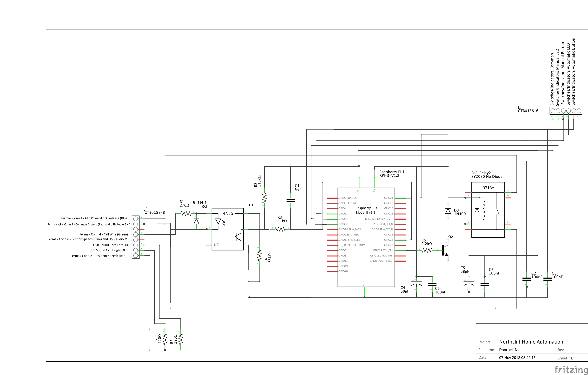
Task: Click the 'GPIO24' pin label
Action: tap(389, 240)
